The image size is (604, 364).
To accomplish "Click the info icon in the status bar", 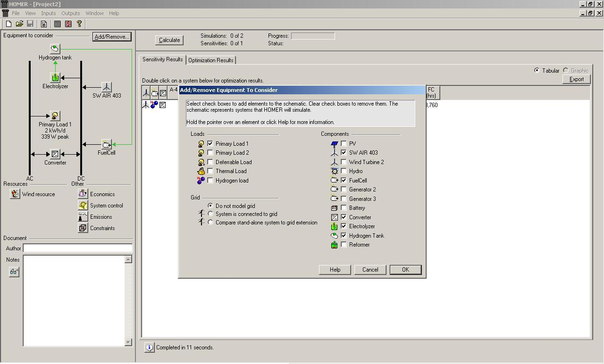I will pyautogui.click(x=149, y=347).
